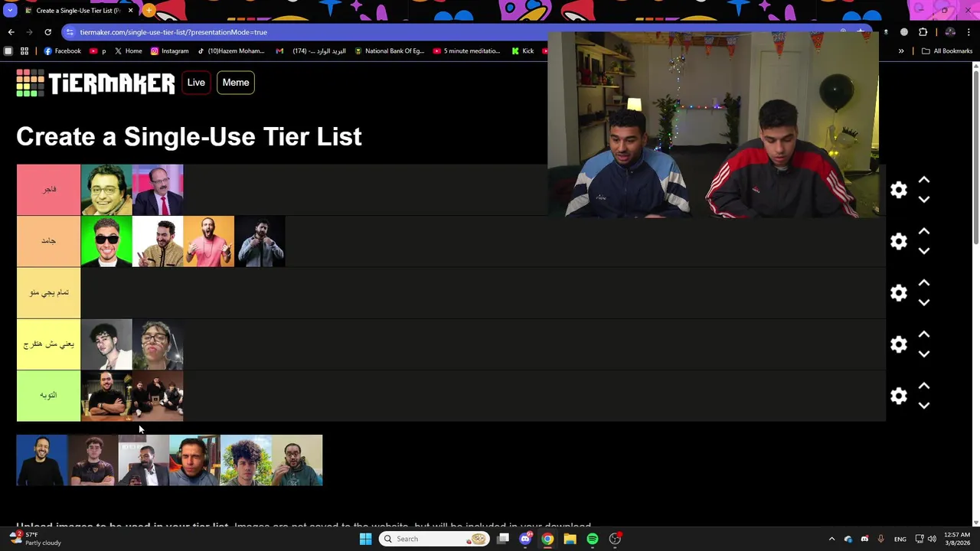Click the taskbar Search box
Screen dimensions: 980x551
(x=433, y=539)
